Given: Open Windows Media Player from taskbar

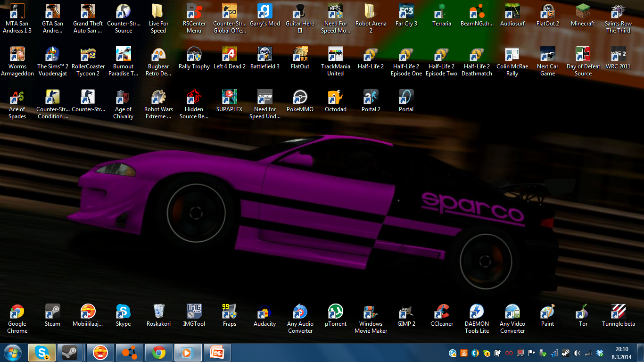Looking at the screenshot, I should (188, 353).
